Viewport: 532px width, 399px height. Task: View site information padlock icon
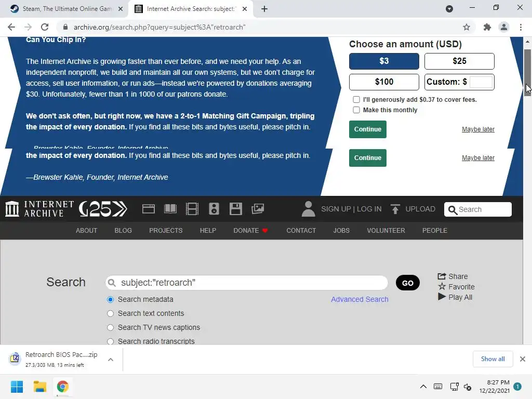click(x=65, y=27)
